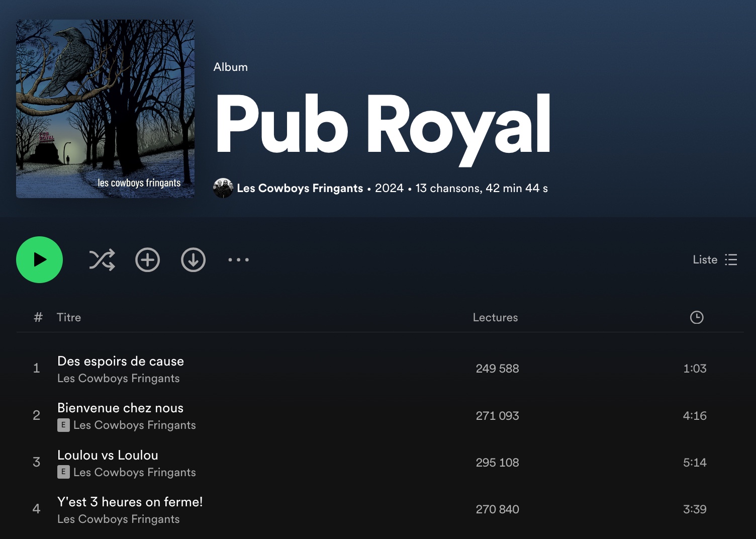Click track number 4
Image resolution: width=756 pixels, height=539 pixels.
36,509
